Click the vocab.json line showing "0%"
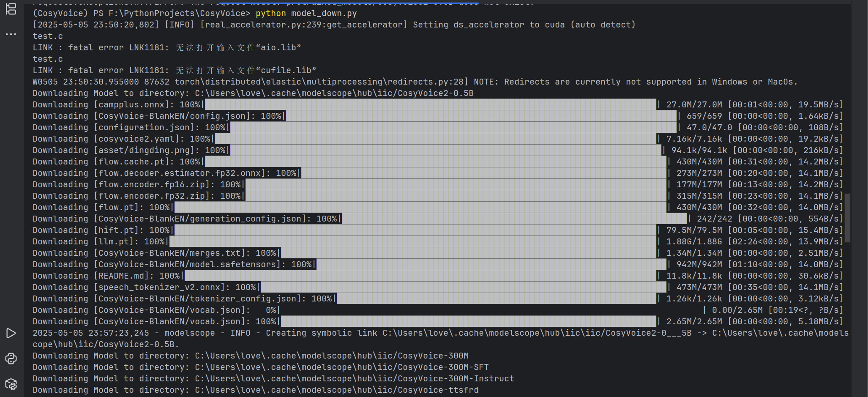 pos(438,310)
